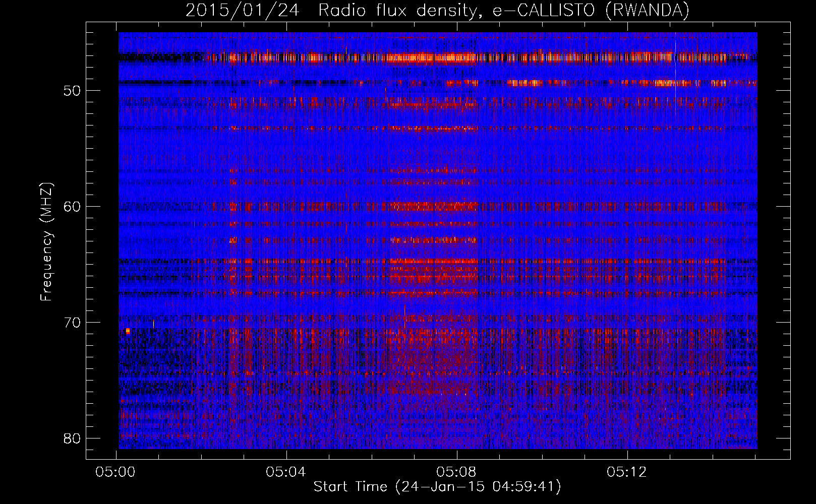Click the 80 frequency tick label
Image resolution: width=816 pixels, height=504 pixels.
pos(73,438)
